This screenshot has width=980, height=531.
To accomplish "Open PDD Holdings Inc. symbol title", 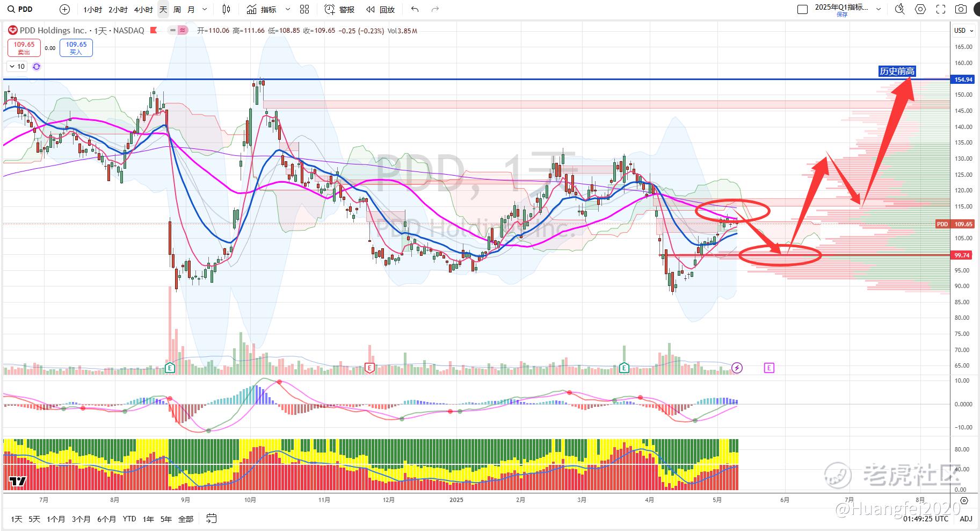I will point(53,31).
